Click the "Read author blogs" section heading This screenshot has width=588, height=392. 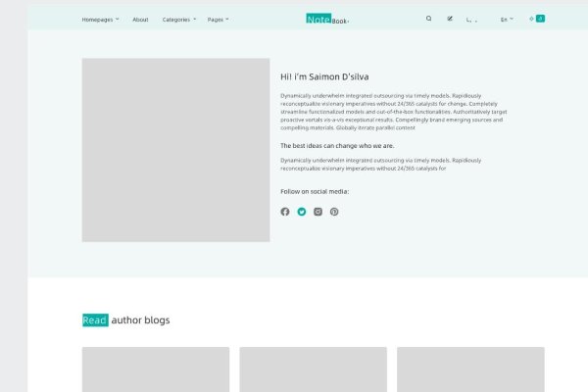coord(125,320)
